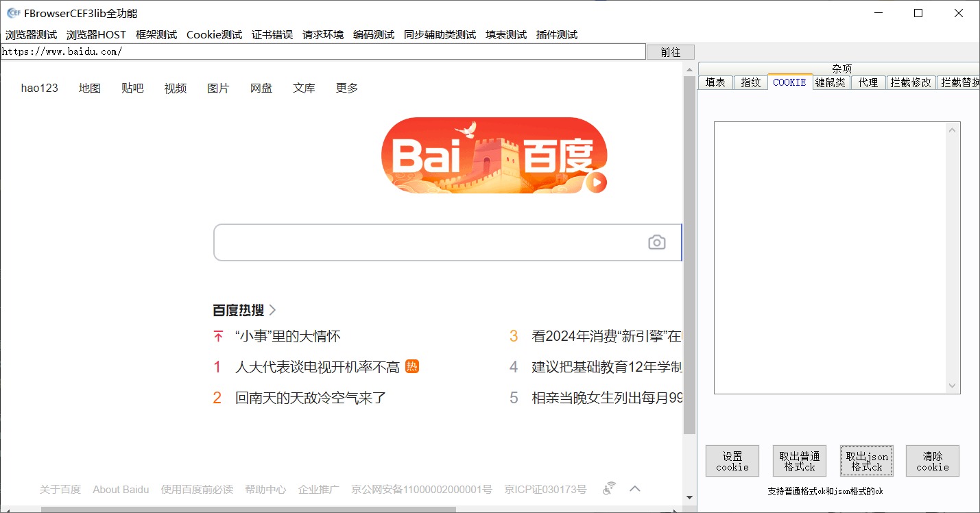Switch to the 指纹 tab
This screenshot has height=513, width=980.
[x=751, y=82]
